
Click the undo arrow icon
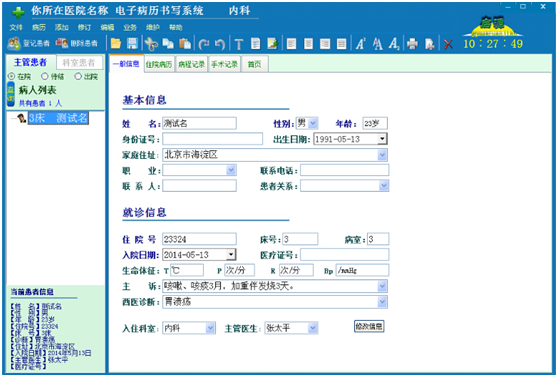[220, 44]
